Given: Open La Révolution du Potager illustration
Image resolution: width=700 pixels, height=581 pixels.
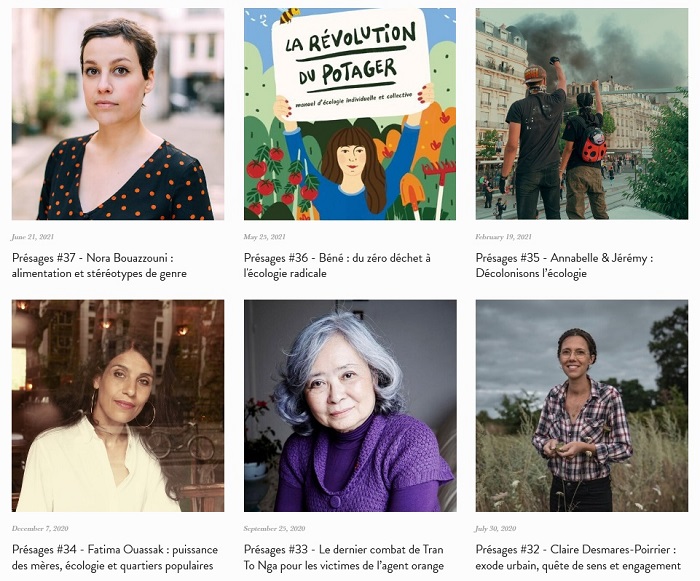Looking at the screenshot, I should click(x=350, y=114).
